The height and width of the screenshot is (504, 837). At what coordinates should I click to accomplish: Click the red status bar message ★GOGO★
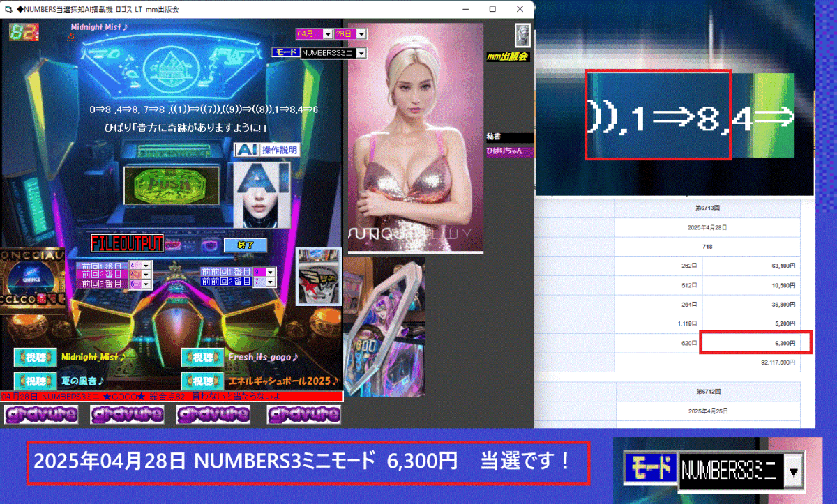tap(171, 396)
